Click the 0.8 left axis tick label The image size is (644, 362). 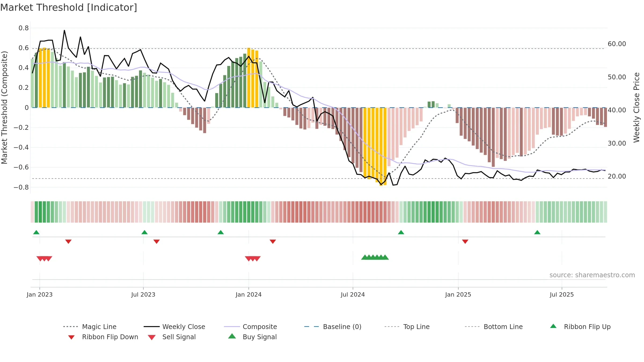[24, 28]
